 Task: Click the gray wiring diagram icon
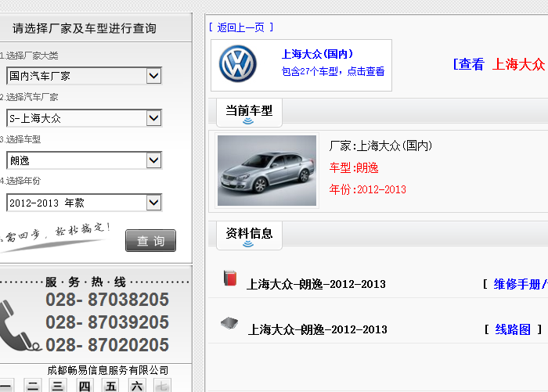pyautogui.click(x=229, y=323)
